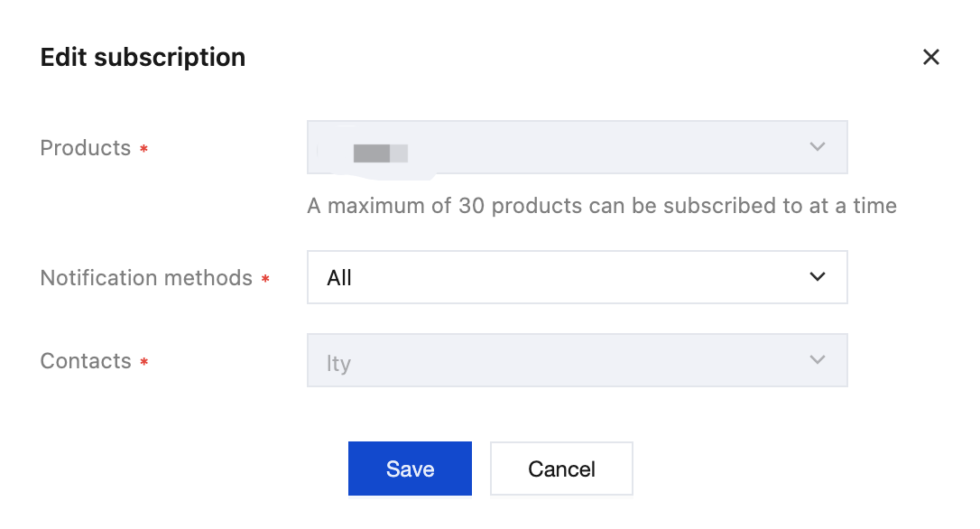Open the Products dropdown field
The width and height of the screenshot is (980, 529).
point(576,147)
